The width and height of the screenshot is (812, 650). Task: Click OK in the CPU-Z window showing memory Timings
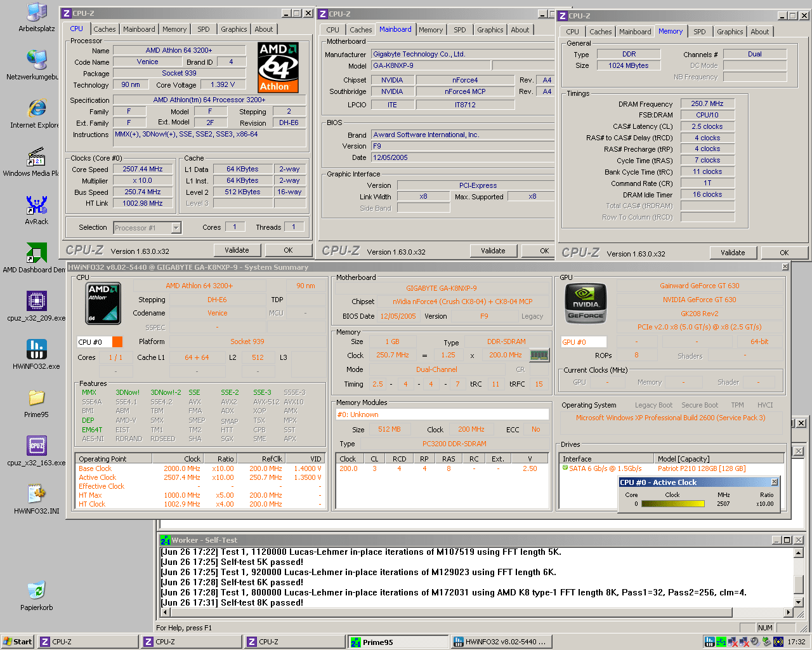click(785, 253)
